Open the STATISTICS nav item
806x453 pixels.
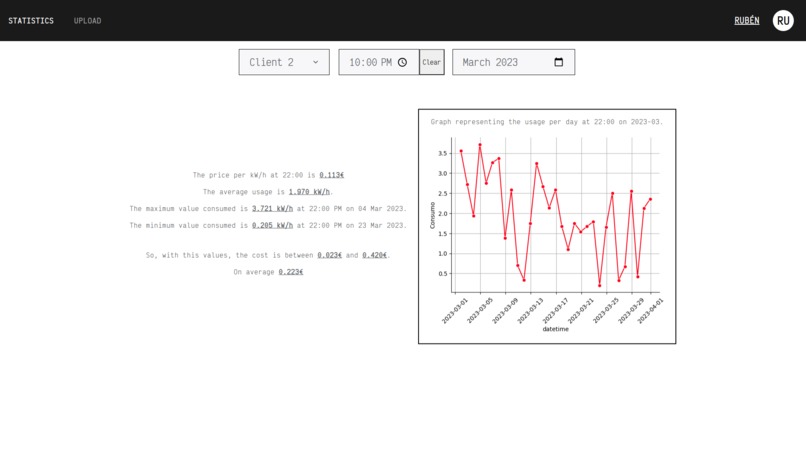(31, 21)
